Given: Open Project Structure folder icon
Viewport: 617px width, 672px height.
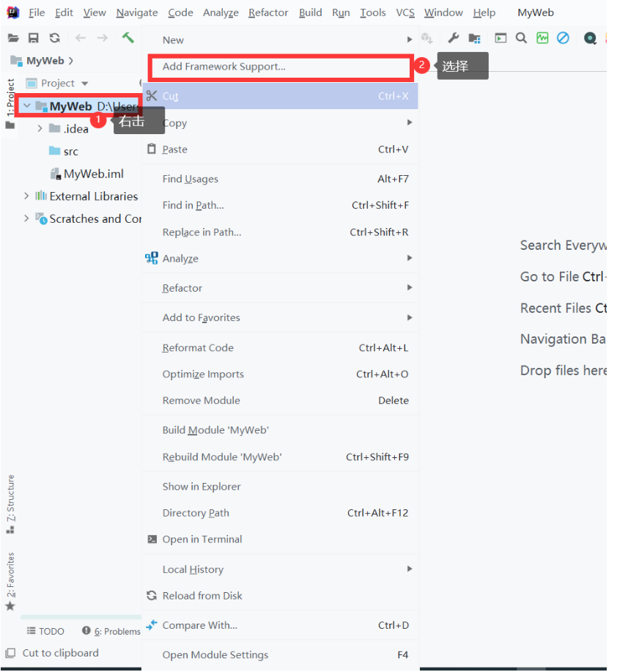Looking at the screenshot, I should (x=474, y=39).
